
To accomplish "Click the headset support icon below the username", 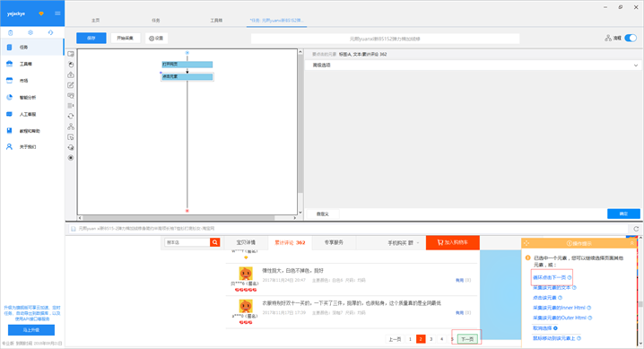I will pyautogui.click(x=50, y=32).
